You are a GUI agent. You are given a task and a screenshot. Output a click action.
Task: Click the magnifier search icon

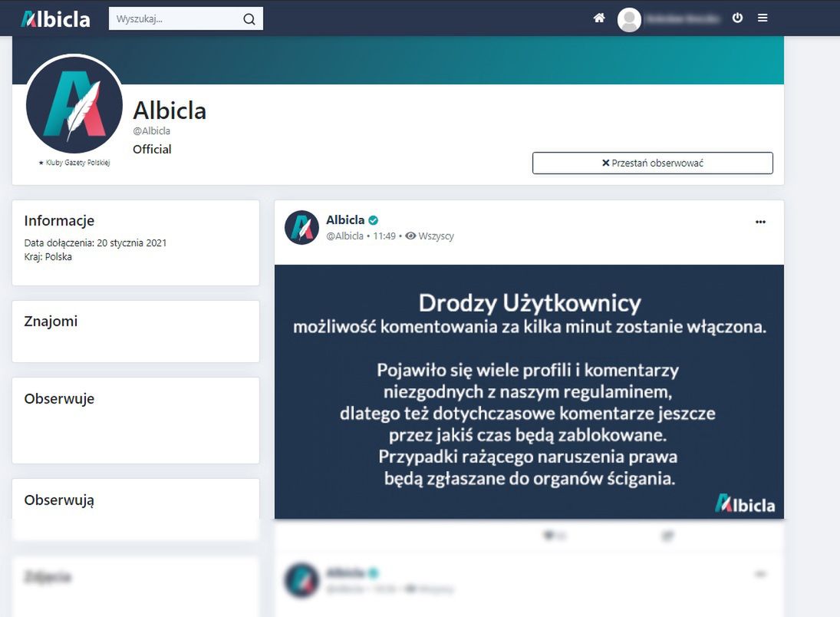click(249, 19)
